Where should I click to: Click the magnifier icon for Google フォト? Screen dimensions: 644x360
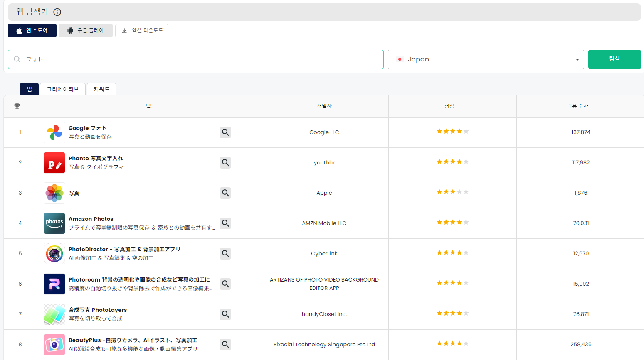point(225,132)
